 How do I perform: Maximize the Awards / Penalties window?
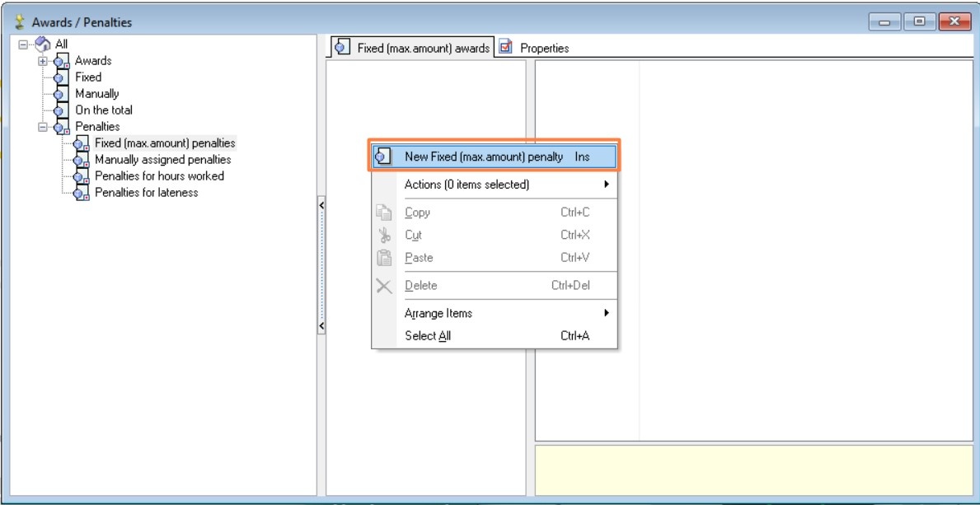coord(919,22)
